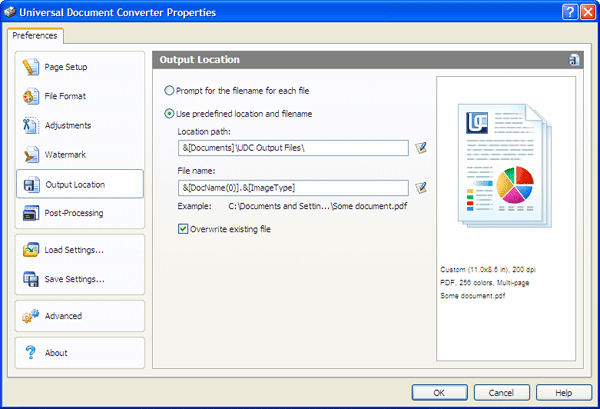Click the Watermark stamp icon
The width and height of the screenshot is (600, 409).
(31, 155)
